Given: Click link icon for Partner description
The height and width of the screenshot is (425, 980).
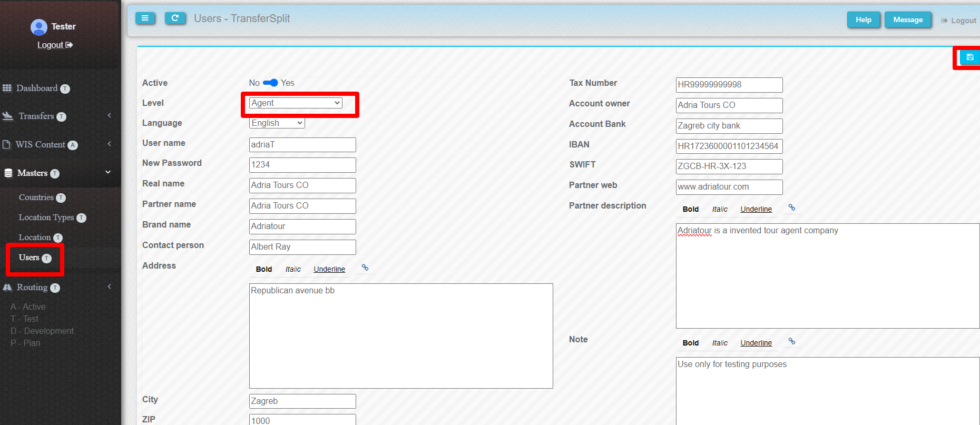Looking at the screenshot, I should tap(791, 208).
